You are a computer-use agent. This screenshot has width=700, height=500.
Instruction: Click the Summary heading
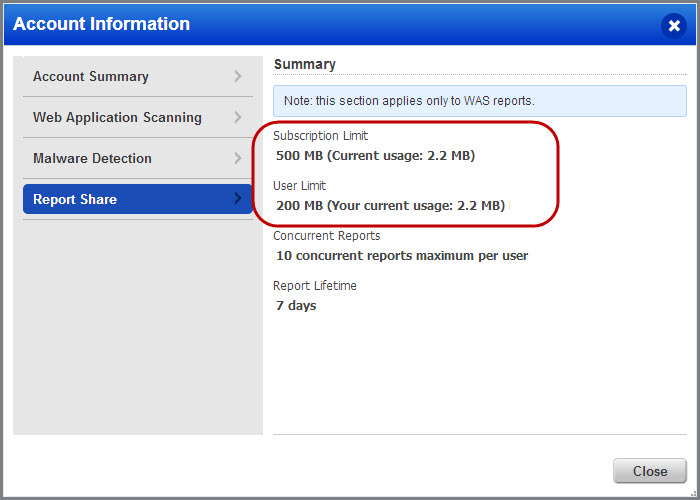tap(304, 64)
